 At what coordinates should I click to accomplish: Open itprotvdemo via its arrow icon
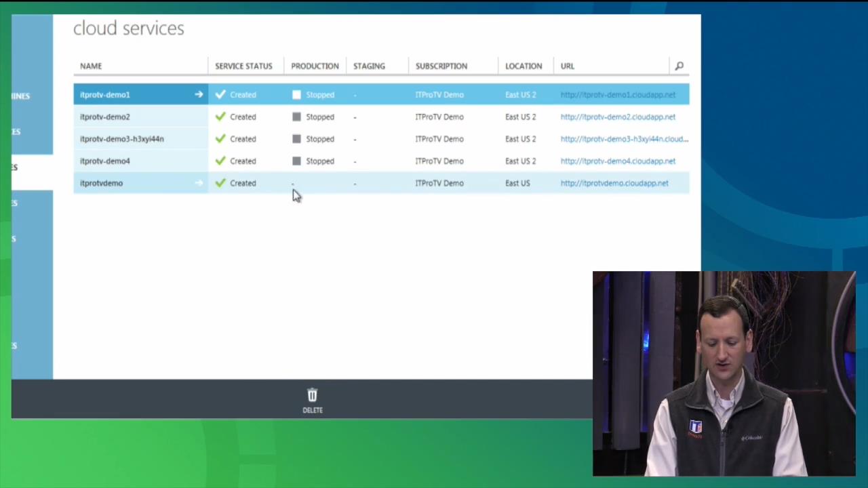(199, 183)
